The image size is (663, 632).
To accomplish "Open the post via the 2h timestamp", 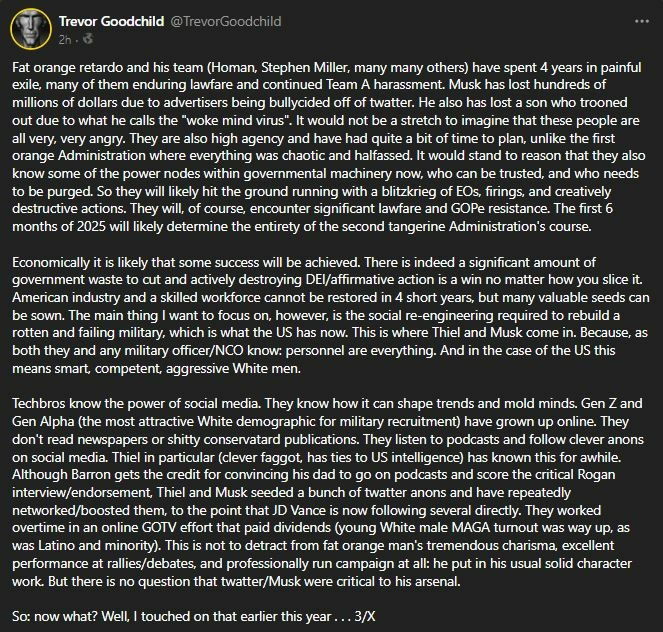I will pyautogui.click(x=64, y=40).
